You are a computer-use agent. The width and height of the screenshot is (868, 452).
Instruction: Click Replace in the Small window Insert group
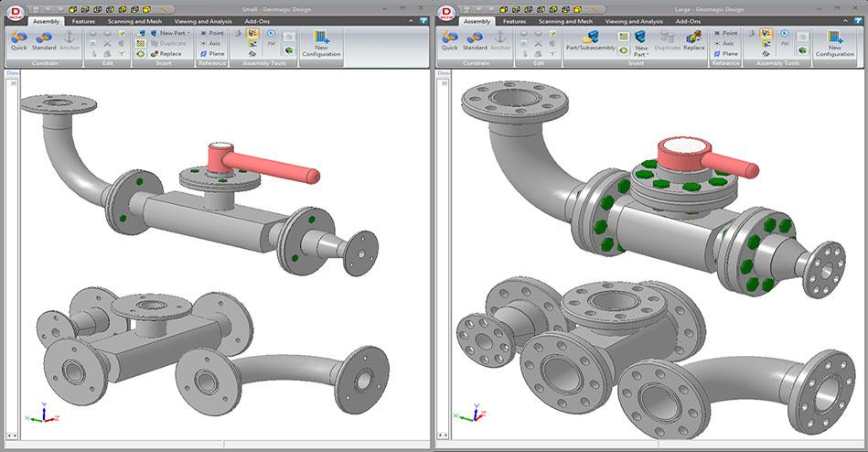(165, 54)
